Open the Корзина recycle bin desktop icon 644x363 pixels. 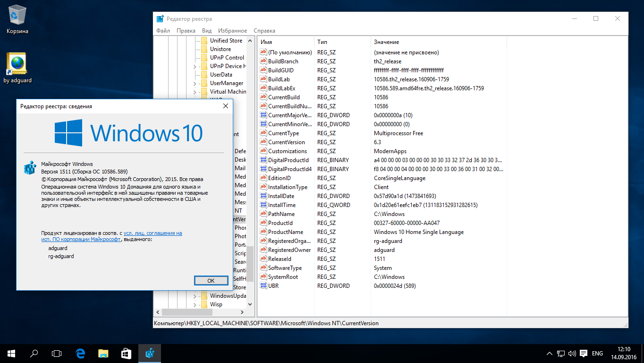[17, 20]
